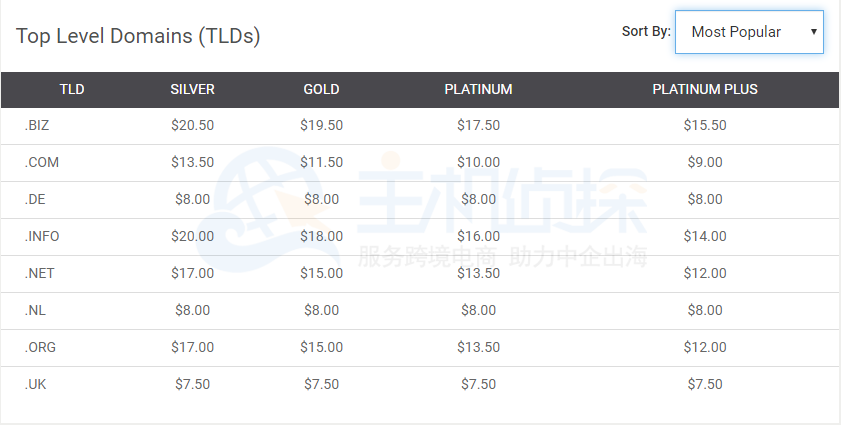Image resolution: width=841 pixels, height=425 pixels.
Task: Click the PLATINUM column header
Action: pos(478,89)
